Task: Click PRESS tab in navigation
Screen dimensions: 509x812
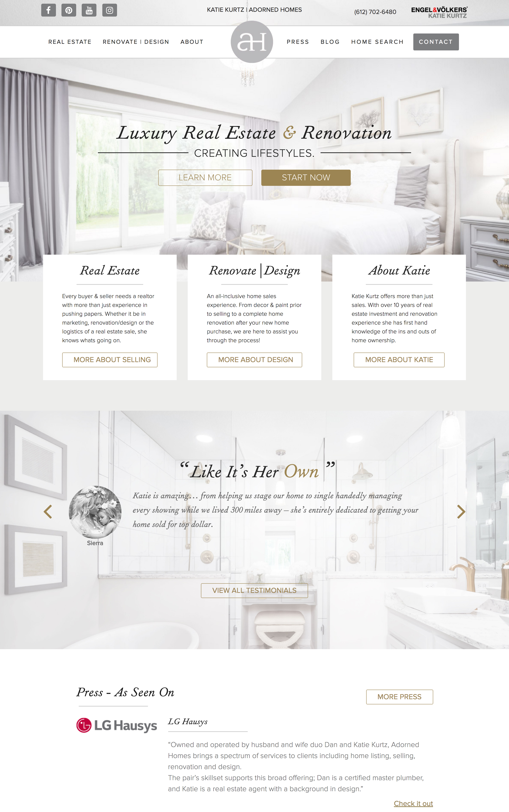Action: [x=297, y=42]
